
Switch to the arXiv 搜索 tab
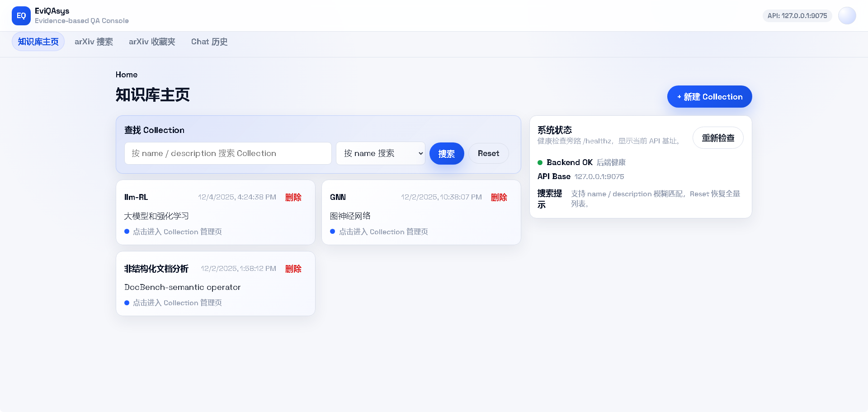click(94, 42)
